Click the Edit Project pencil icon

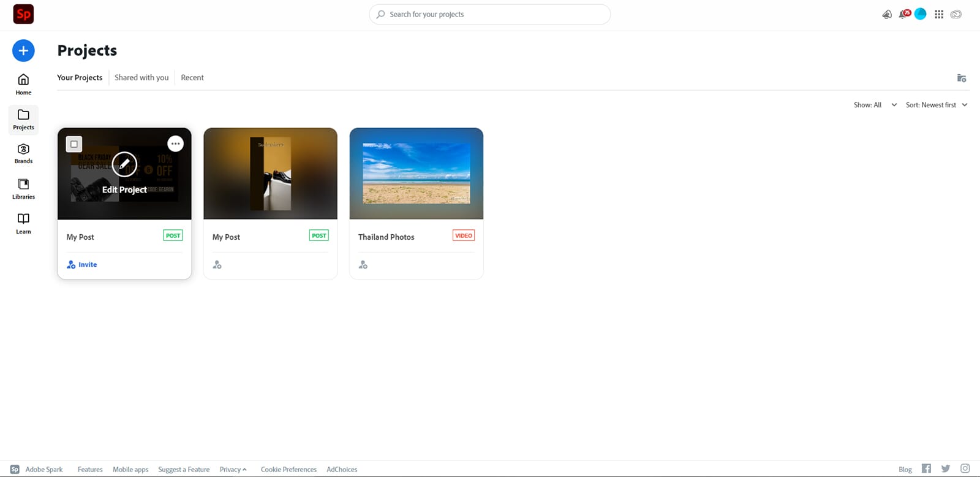[124, 164]
